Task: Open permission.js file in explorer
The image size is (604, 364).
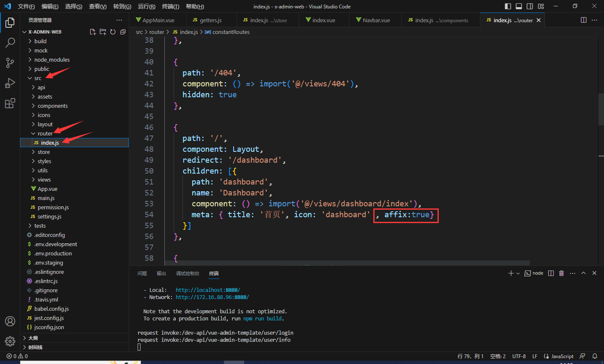Action: [x=74, y=207]
